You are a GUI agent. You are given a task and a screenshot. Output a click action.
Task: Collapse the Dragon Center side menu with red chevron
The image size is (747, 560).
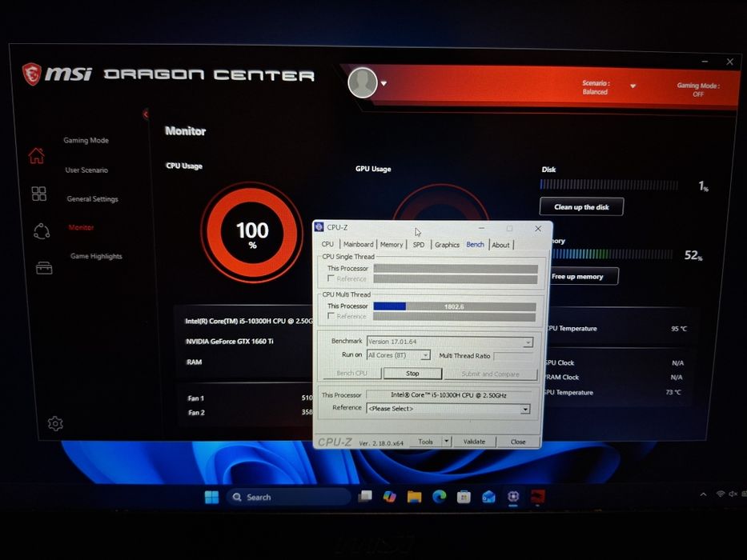pos(145,114)
